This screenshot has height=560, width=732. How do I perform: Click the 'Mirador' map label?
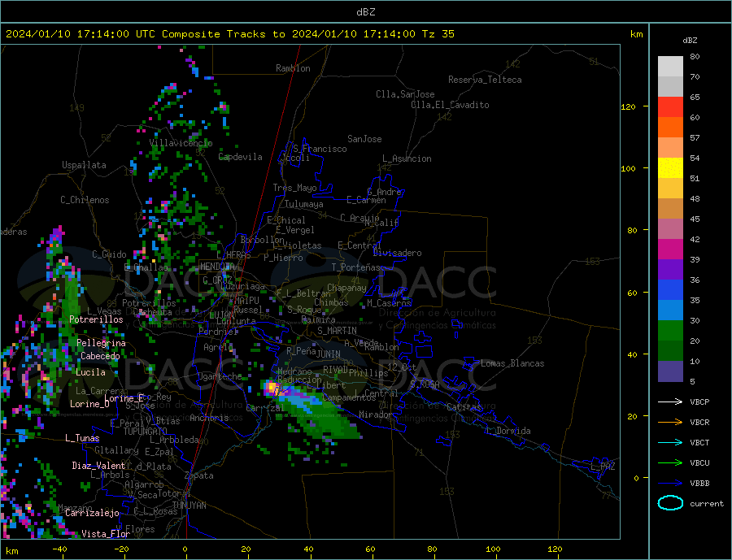pyautogui.click(x=376, y=415)
